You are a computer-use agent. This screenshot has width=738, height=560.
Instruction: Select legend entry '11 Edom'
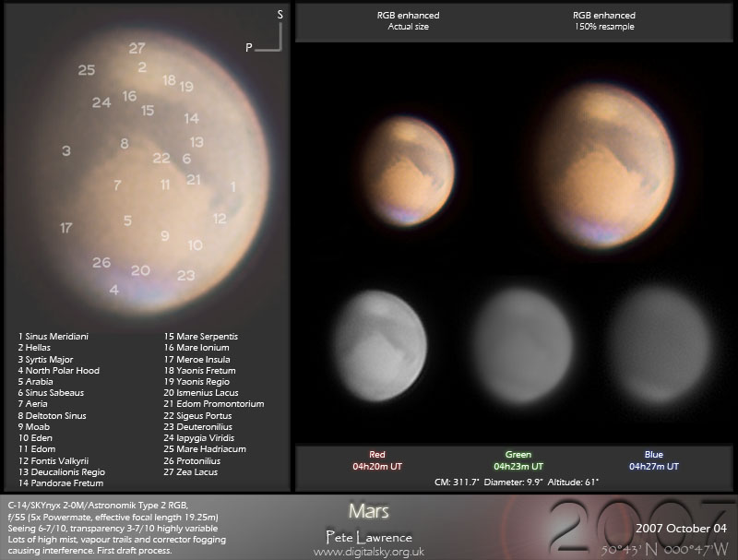tap(37, 449)
